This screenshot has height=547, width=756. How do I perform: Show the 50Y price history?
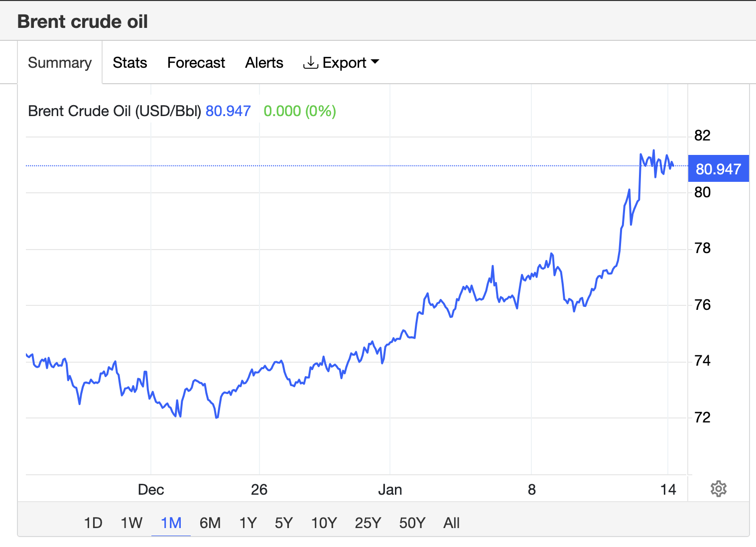(412, 523)
